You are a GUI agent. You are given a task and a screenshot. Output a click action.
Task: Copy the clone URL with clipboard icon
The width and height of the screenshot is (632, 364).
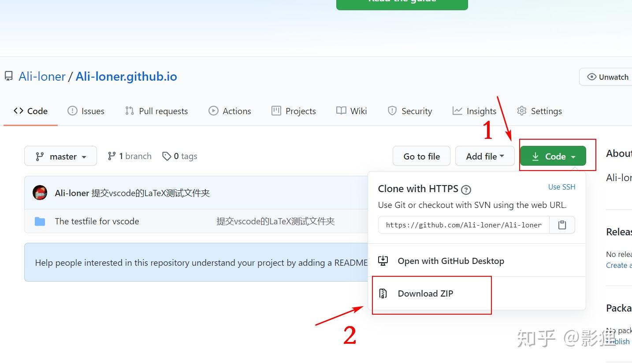pos(562,225)
